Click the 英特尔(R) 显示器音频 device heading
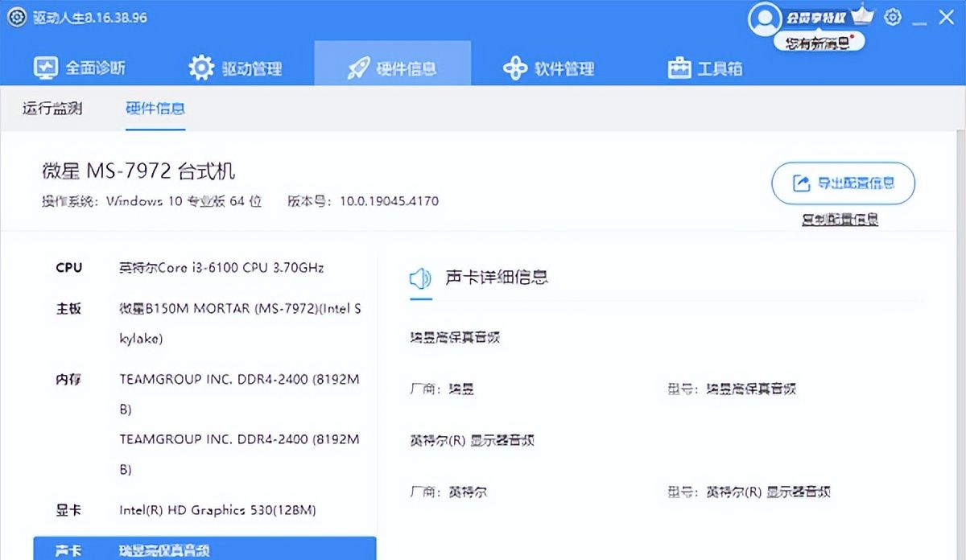Image resolution: width=966 pixels, height=560 pixels. pos(472,440)
